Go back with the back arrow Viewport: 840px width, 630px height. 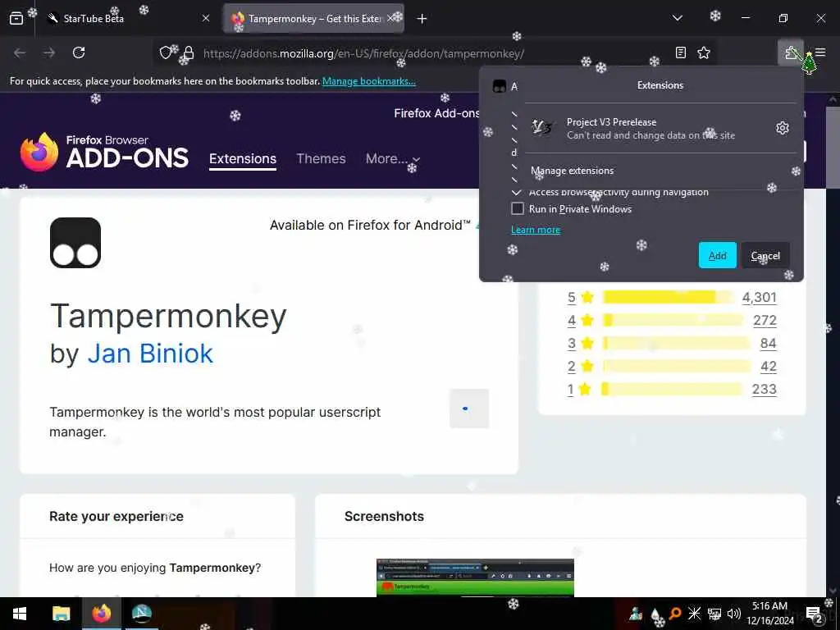pos(20,52)
